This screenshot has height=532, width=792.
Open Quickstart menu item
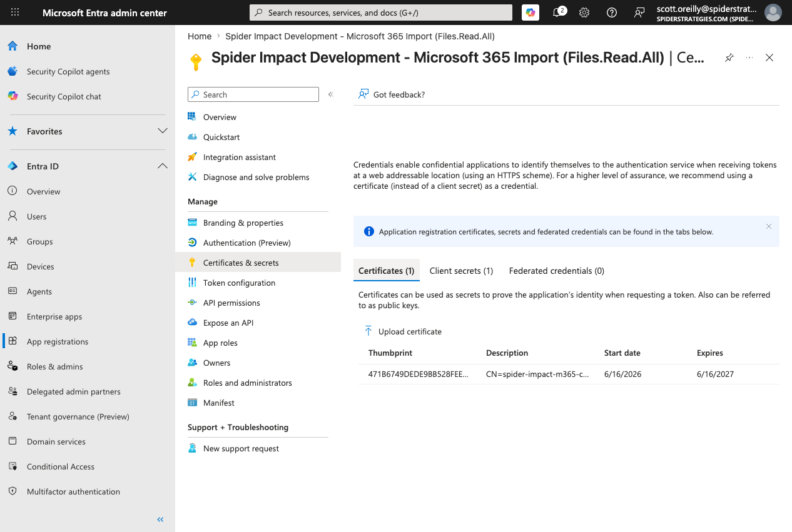221,137
